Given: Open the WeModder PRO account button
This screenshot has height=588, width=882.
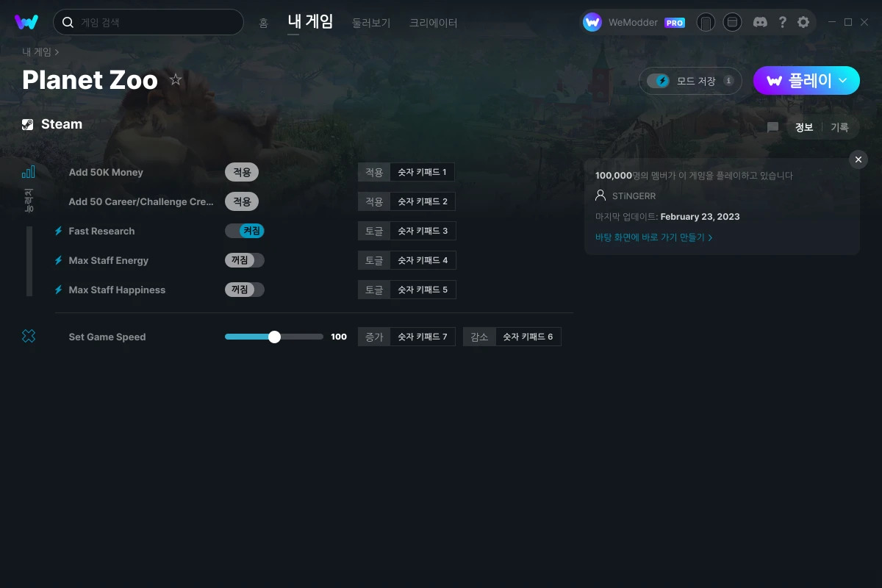Looking at the screenshot, I should coord(634,22).
